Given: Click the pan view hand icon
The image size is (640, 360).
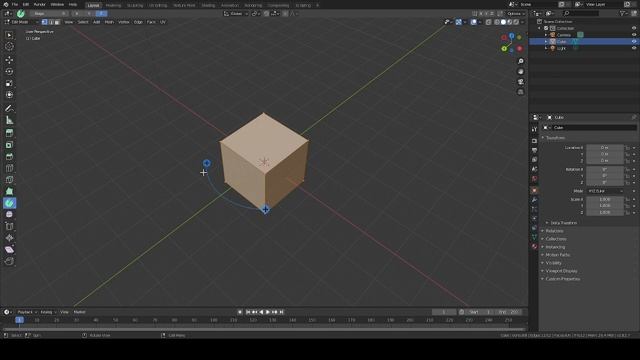Looking at the screenshot, I should [x=520, y=71].
